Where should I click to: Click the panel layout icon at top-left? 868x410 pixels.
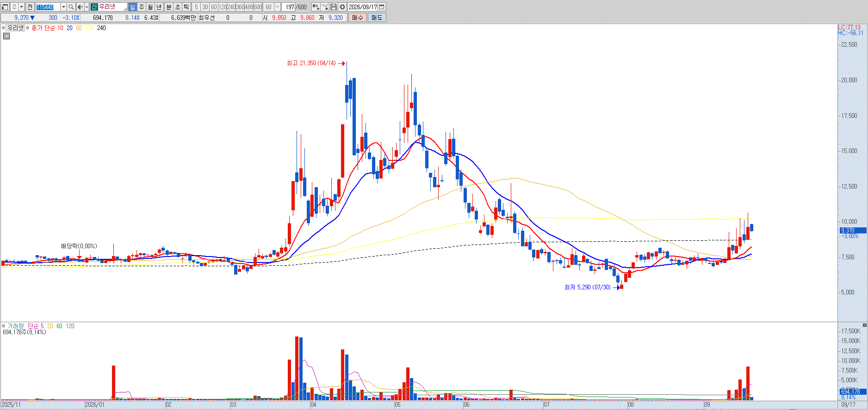coord(5,7)
